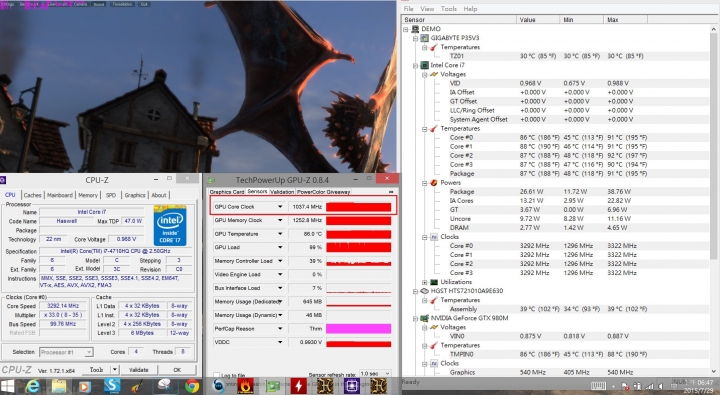Click the Intel Core i7 logo in CPU-Z
720x395 pixels.
point(170,226)
